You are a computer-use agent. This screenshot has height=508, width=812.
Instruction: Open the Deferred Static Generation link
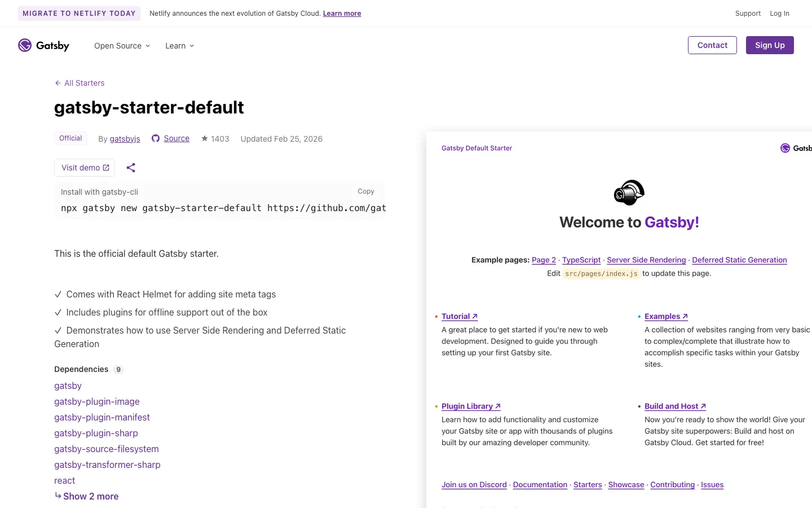pos(739,260)
